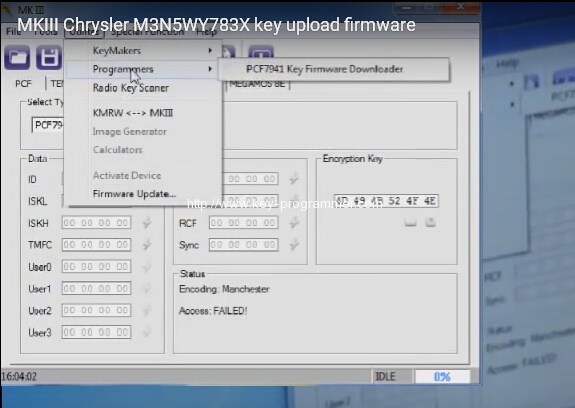Viewport: 575px width, 408px height.
Task: Expand the KeyMakers submenu
Action: tap(143, 51)
